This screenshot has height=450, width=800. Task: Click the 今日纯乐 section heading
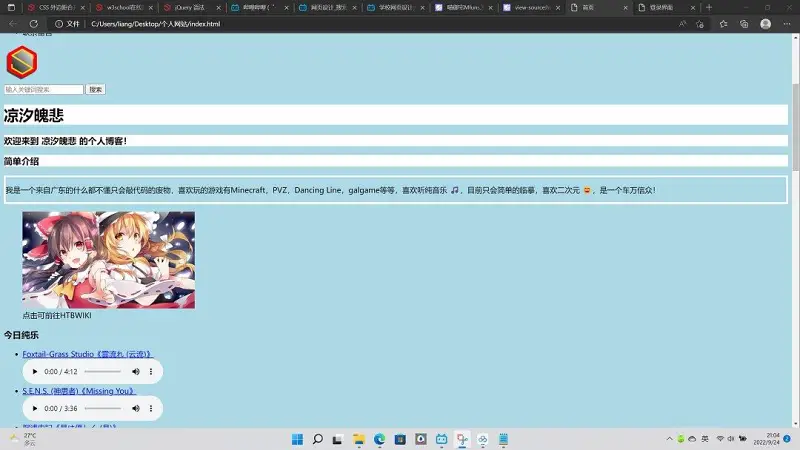click(21, 335)
